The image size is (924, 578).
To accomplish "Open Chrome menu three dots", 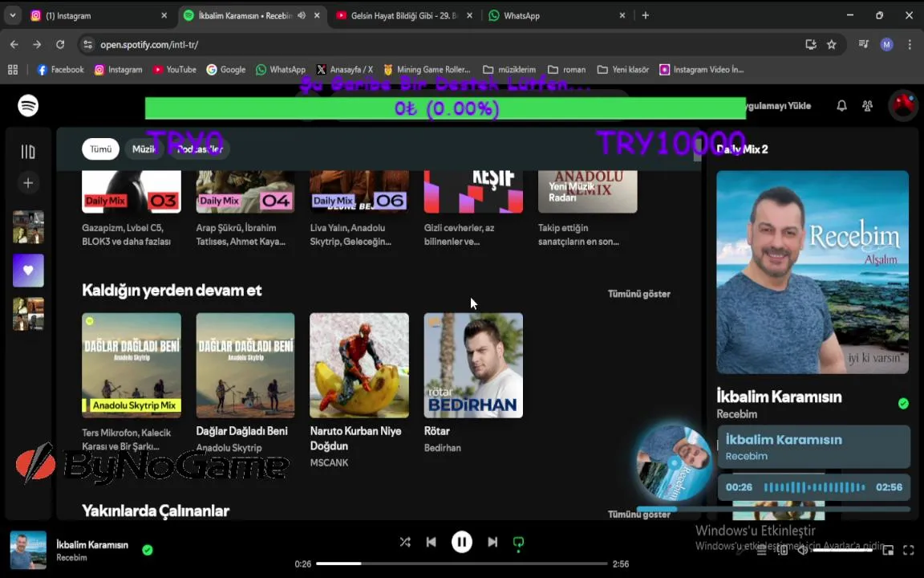I will click(x=910, y=45).
